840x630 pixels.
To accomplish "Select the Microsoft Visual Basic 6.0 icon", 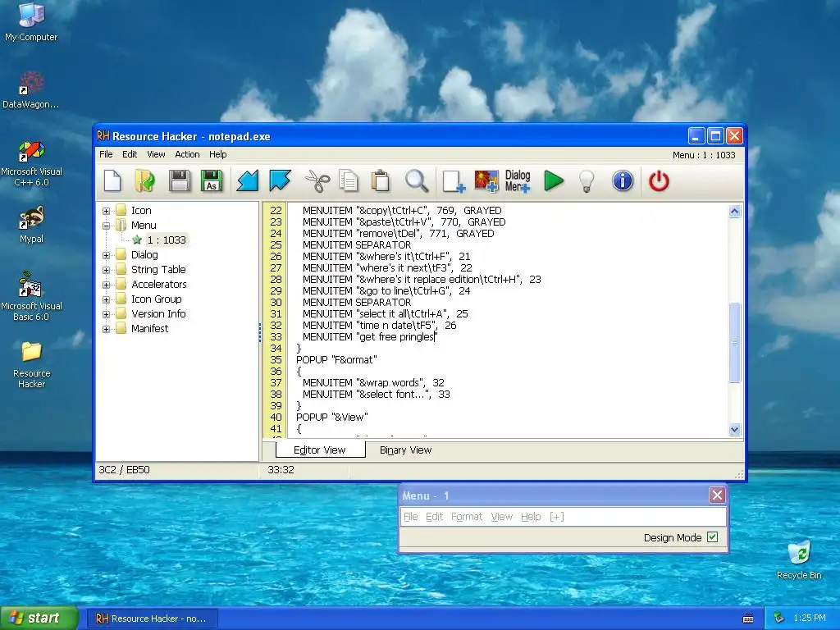I will (x=31, y=296).
